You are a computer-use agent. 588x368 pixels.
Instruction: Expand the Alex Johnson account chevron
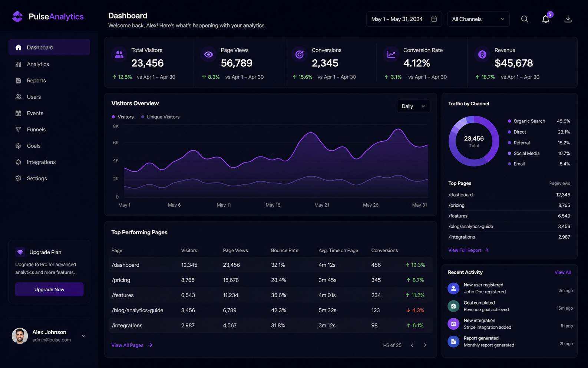pos(84,336)
